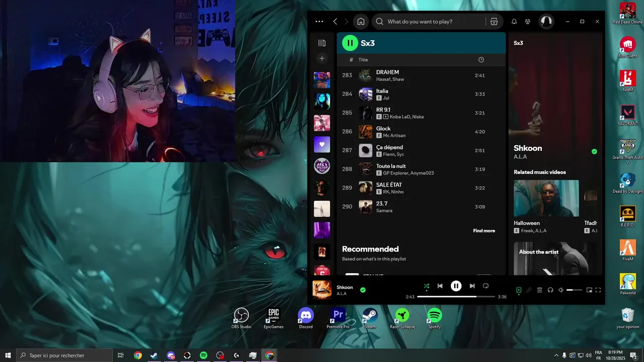This screenshot has height=362, width=644.
Task: Click the taskbar search box 'Taper ici pour rechercher'
Action: [64, 355]
